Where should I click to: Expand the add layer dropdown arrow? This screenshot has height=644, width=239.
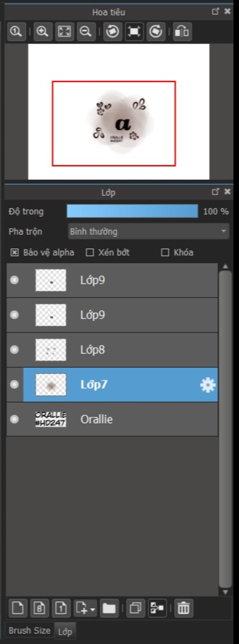tap(93, 609)
